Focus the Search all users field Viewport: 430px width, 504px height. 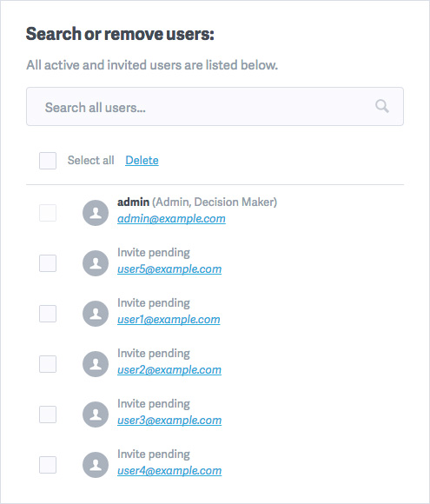pyautogui.click(x=215, y=106)
